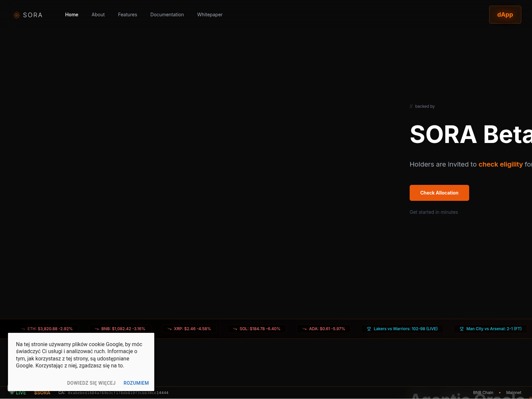Click the LIVE status indicator
The height and width of the screenshot is (399, 532).
click(x=18, y=393)
